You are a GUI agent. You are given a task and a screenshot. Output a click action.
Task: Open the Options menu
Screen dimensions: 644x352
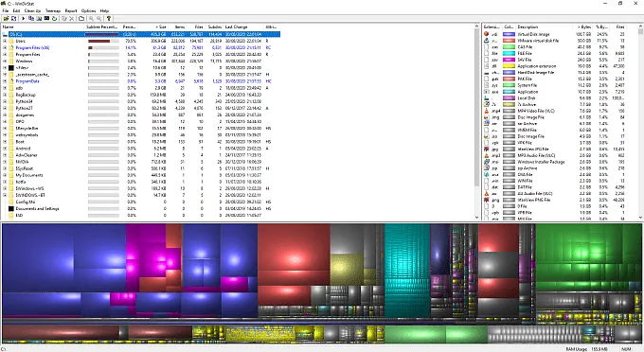[88, 10]
